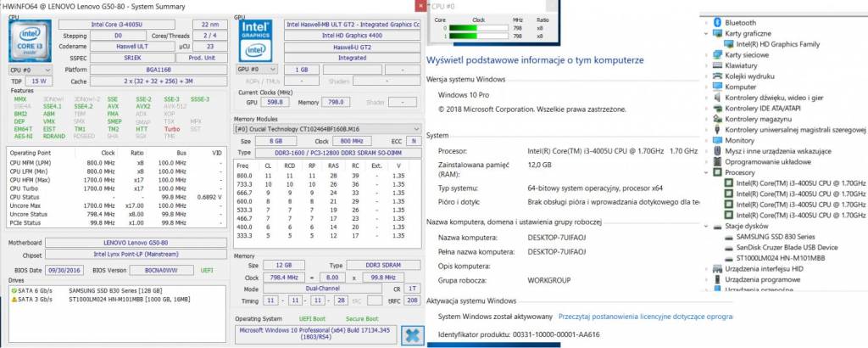Click the LENOVO Lenovo G50-80 motherboard field
Screen dimensions: 868x348
[136, 243]
